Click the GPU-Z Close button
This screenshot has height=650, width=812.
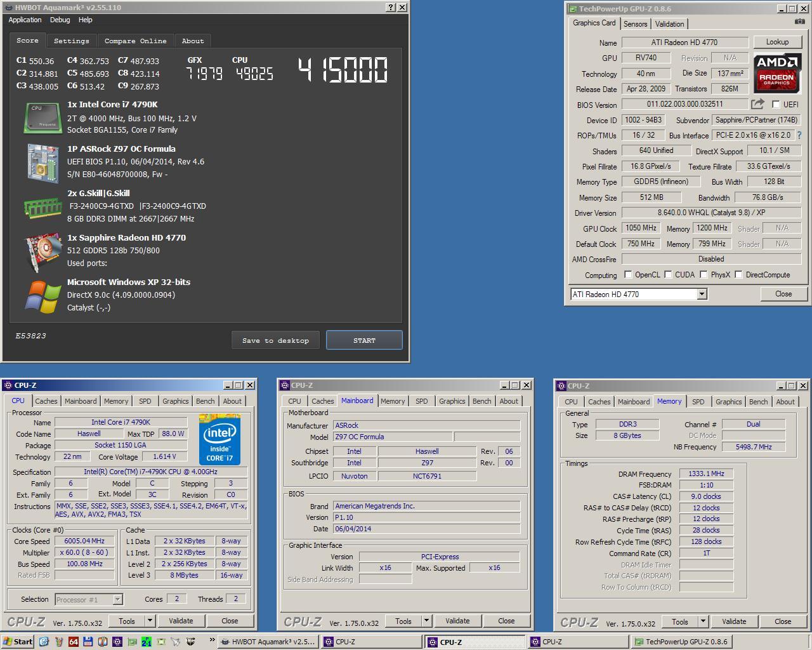pos(783,294)
